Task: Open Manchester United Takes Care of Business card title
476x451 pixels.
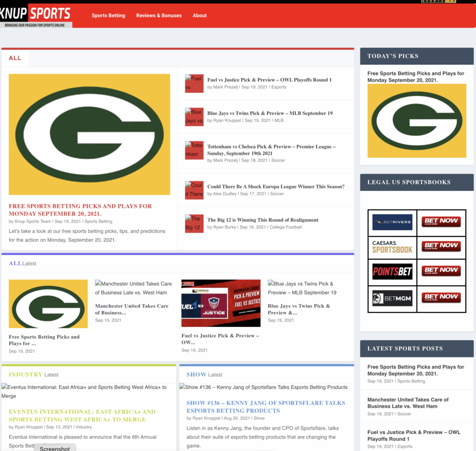Action: point(132,309)
